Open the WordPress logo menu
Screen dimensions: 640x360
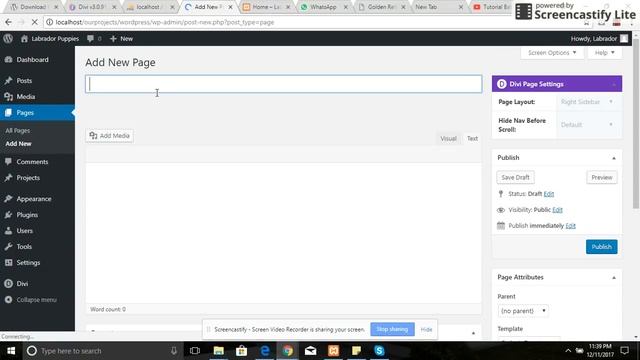(x=8, y=38)
